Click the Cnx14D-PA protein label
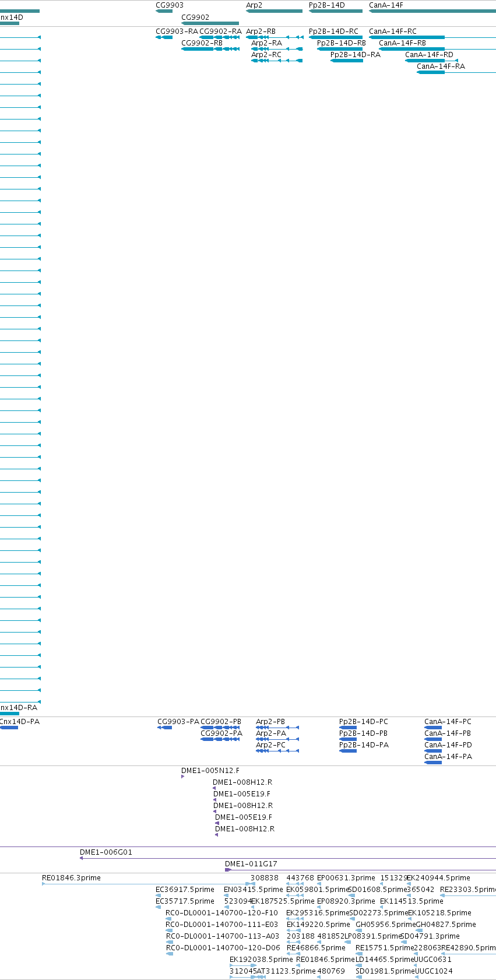The image size is (496, 980). click(20, 722)
